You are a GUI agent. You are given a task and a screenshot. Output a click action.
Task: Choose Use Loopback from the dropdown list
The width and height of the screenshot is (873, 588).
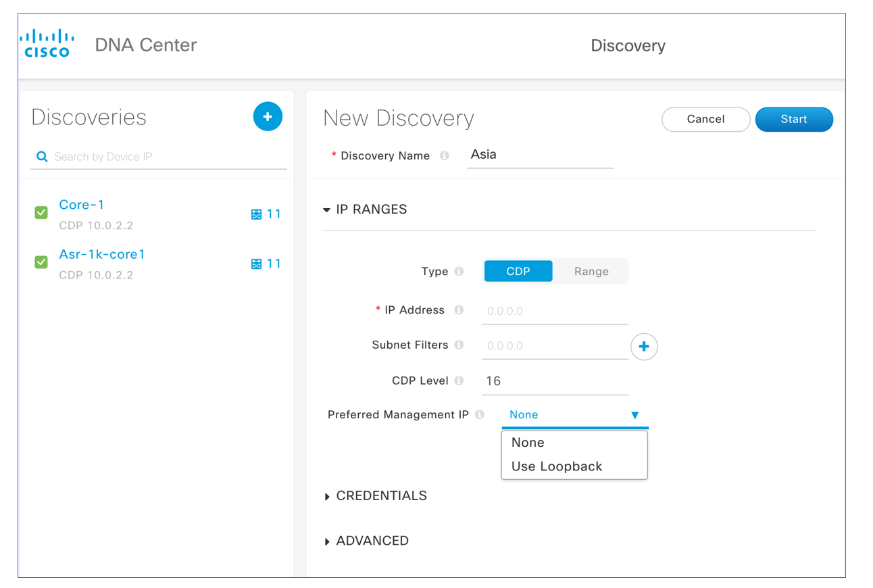pyautogui.click(x=574, y=466)
